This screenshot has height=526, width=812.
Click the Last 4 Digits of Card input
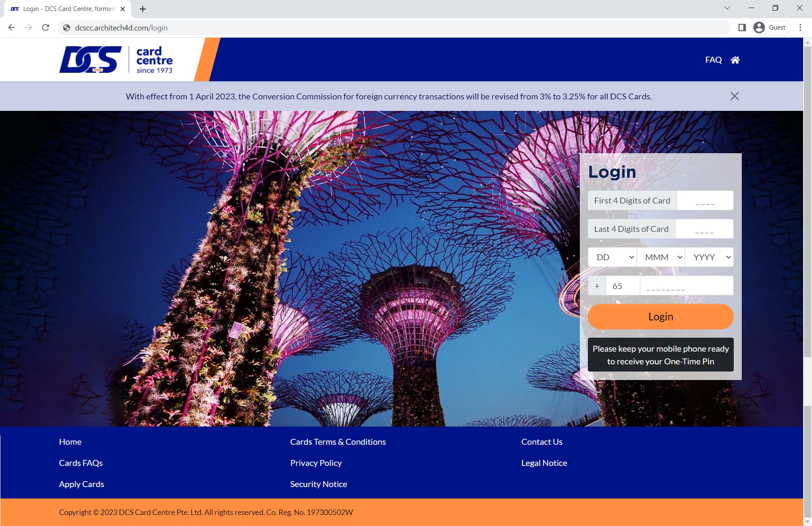(705, 228)
